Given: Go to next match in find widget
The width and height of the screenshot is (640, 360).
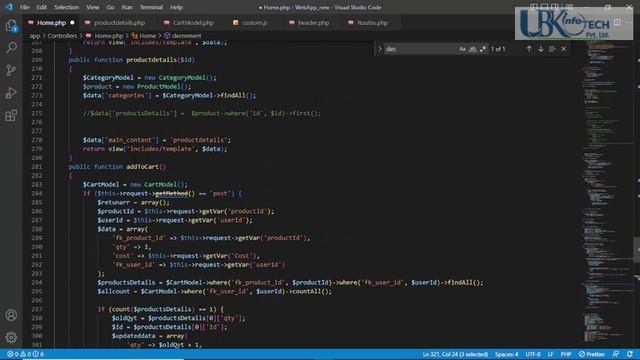Looking at the screenshot, I should pyautogui.click(x=541, y=49).
